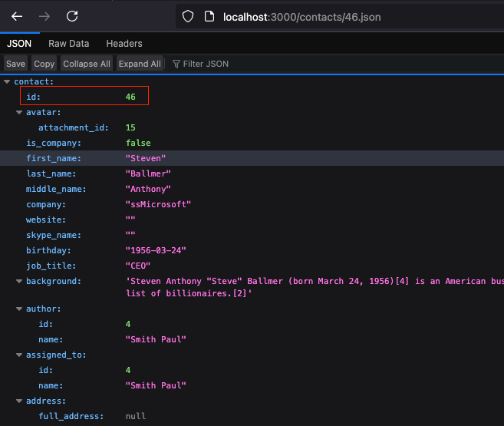Open the Headers tab
This screenshot has height=426, width=504.
coord(124,44)
